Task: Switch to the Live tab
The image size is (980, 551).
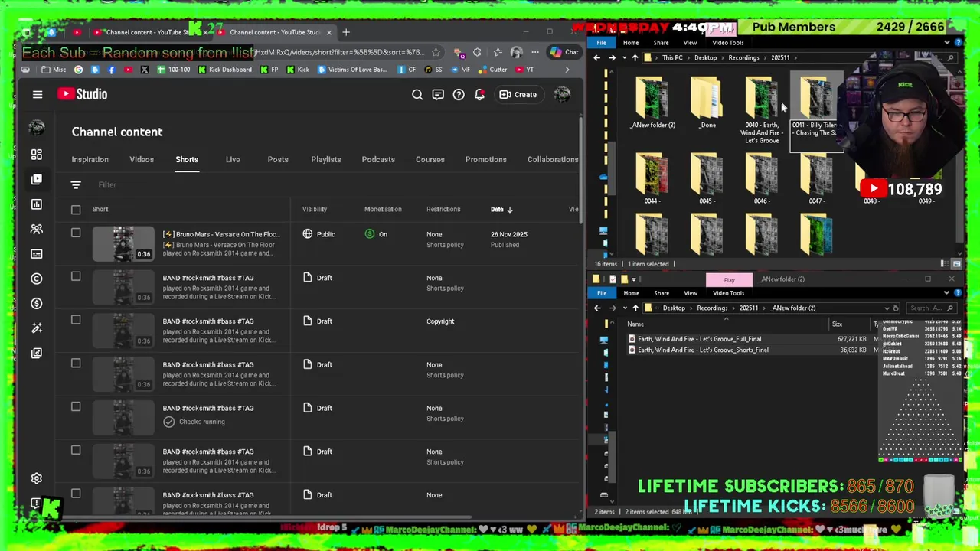Action: pos(233,159)
